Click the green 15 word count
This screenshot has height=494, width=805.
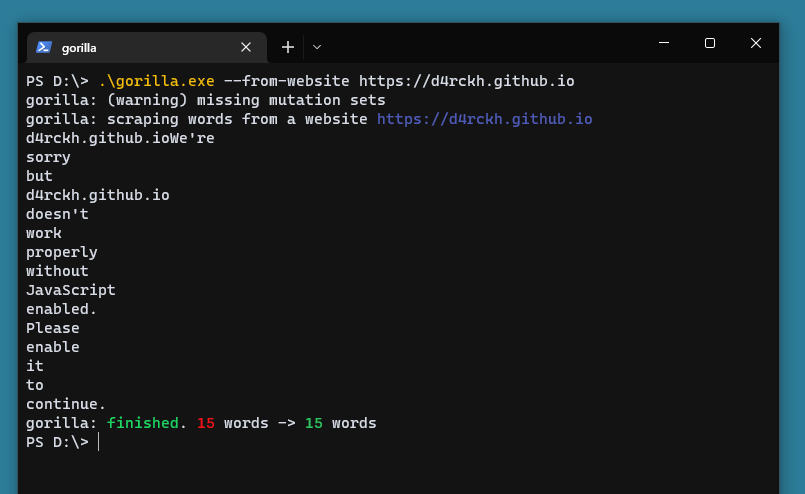coord(314,423)
